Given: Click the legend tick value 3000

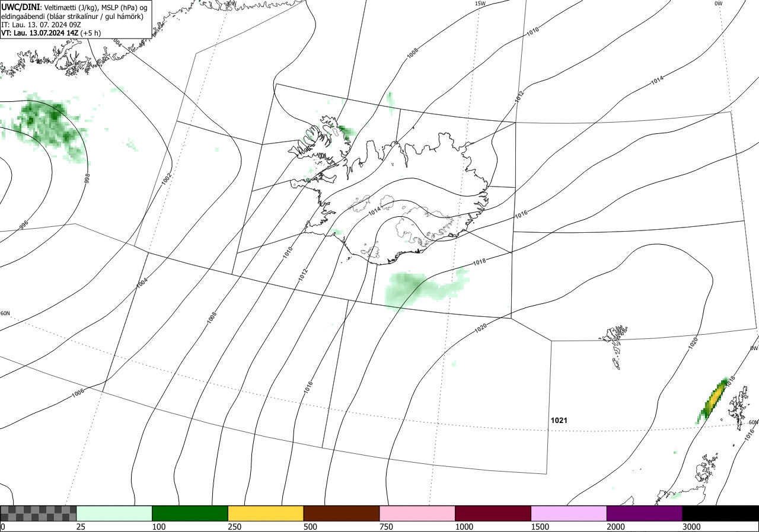Looking at the screenshot, I should pos(692,527).
